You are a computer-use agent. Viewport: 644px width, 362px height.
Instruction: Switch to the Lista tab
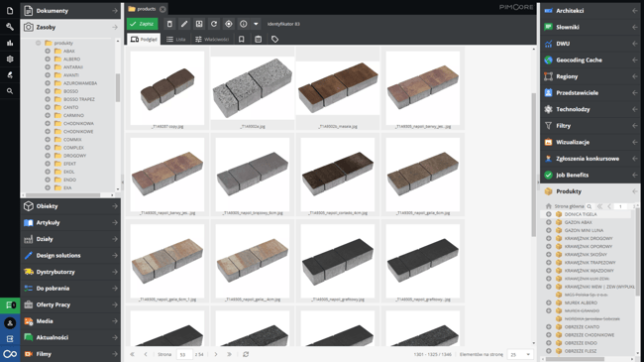point(176,39)
